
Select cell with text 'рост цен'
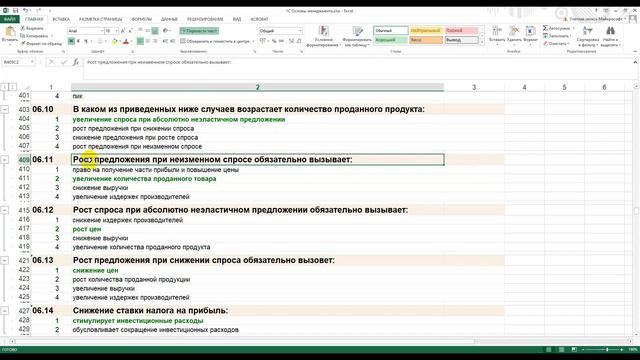click(258, 229)
